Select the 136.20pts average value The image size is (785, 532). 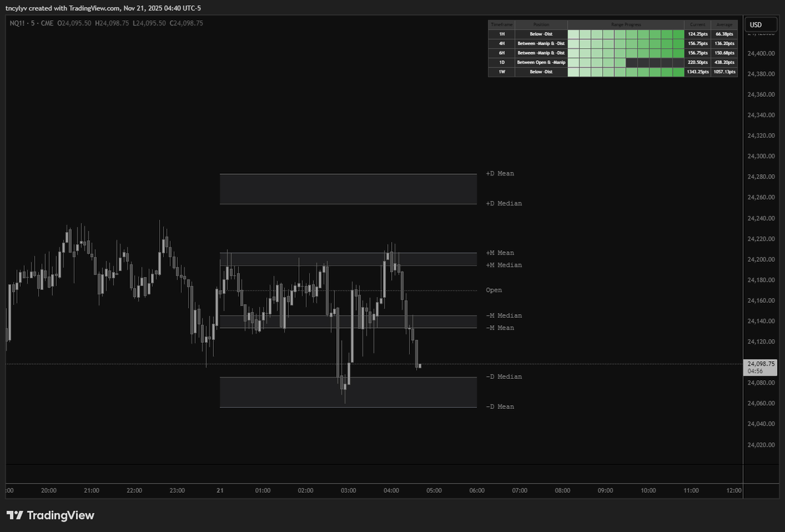tap(724, 43)
